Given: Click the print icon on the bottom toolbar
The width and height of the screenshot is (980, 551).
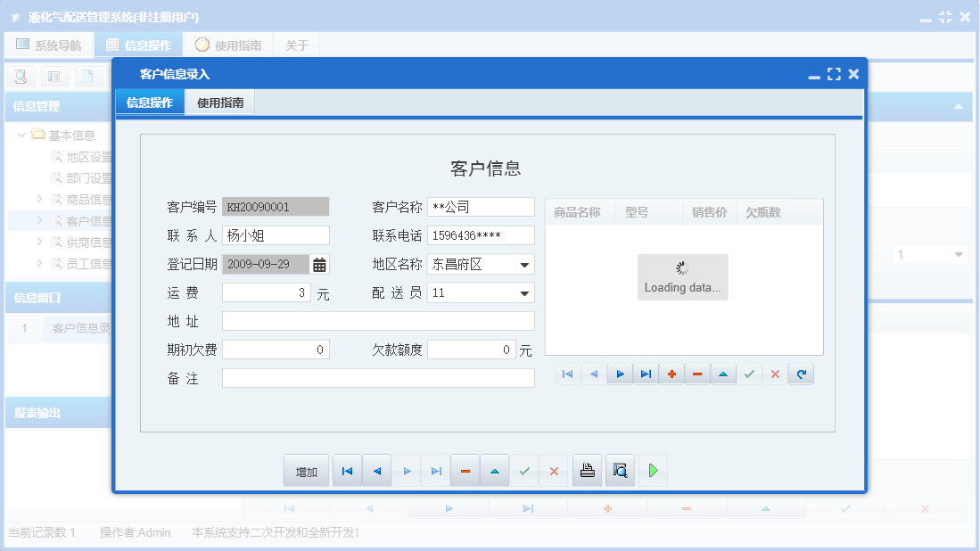Looking at the screenshot, I should coord(588,470).
